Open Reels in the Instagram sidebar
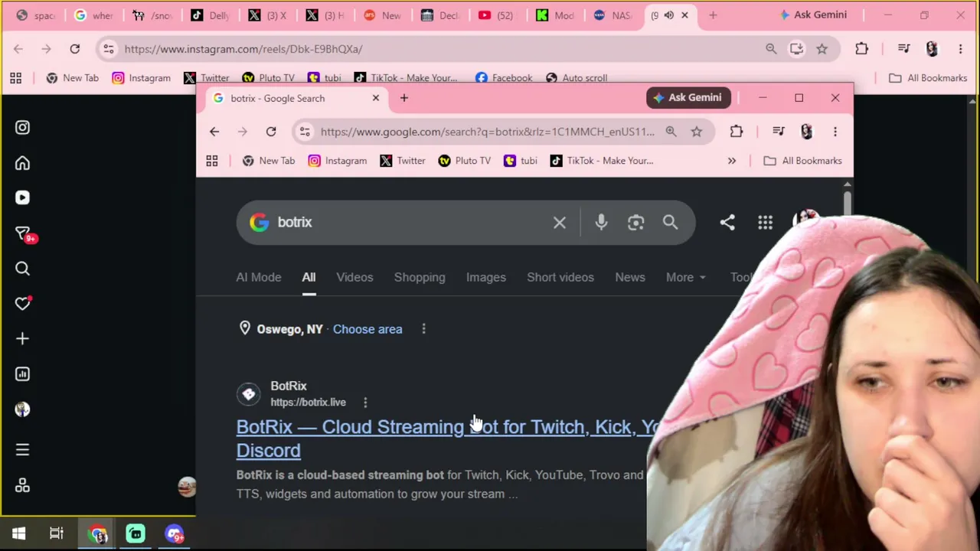Image resolution: width=980 pixels, height=551 pixels. click(x=22, y=198)
